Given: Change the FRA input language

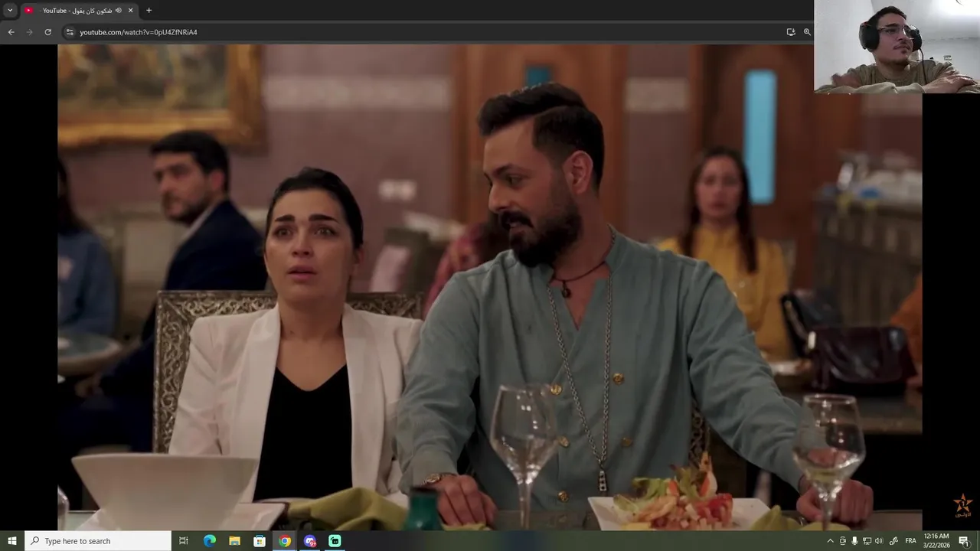Looking at the screenshot, I should pos(911,541).
